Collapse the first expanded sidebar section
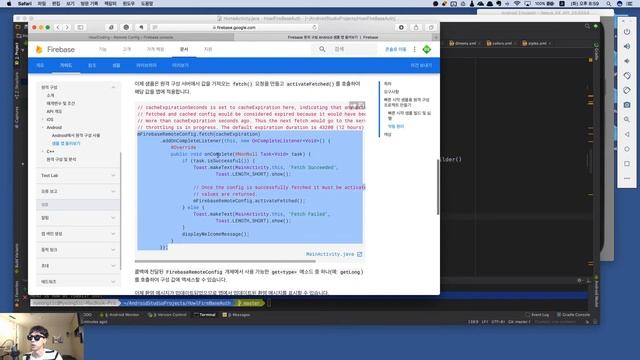 tap(113, 87)
